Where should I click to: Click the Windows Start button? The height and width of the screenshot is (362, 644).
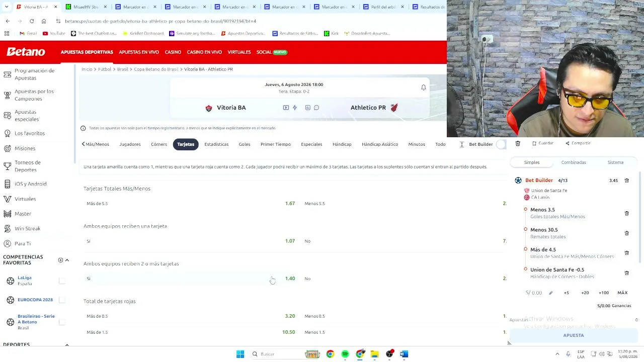coord(240,354)
